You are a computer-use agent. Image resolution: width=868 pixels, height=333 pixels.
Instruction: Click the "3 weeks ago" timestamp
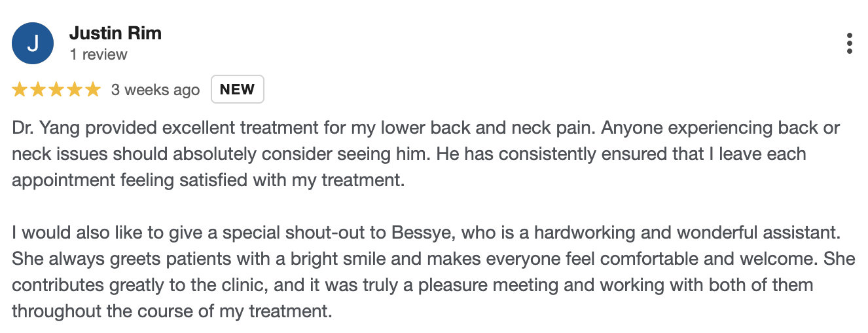coord(155,90)
